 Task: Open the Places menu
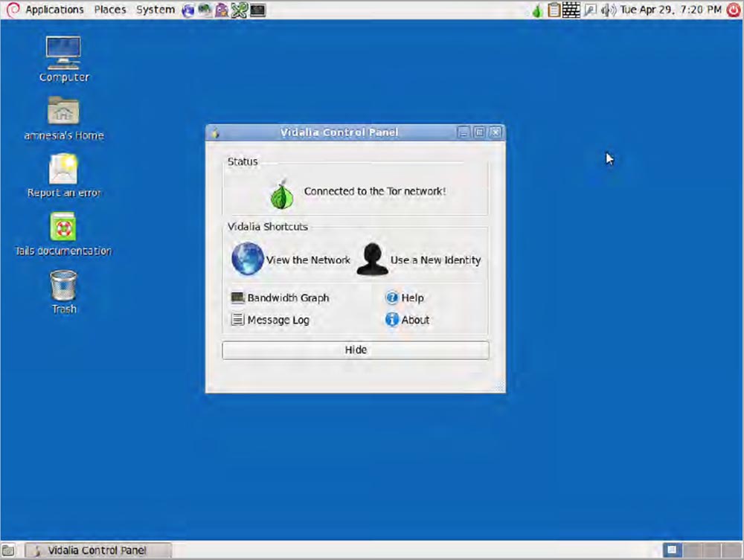[x=110, y=10]
